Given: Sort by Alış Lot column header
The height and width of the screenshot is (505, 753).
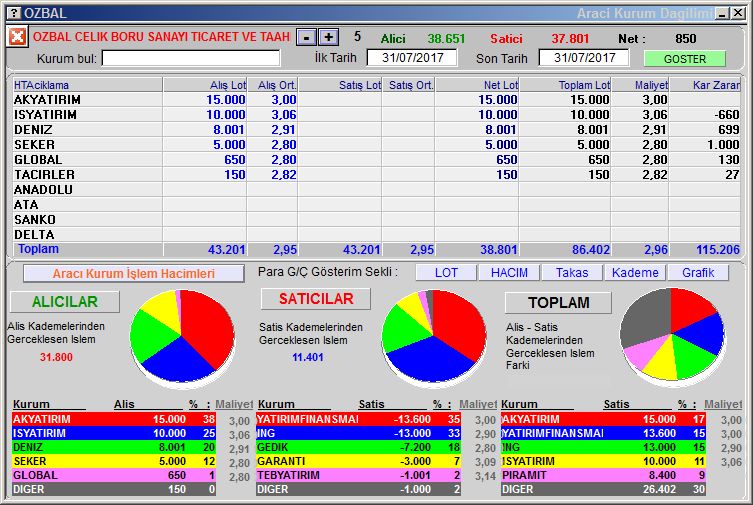Looking at the screenshot, I should click(205, 85).
